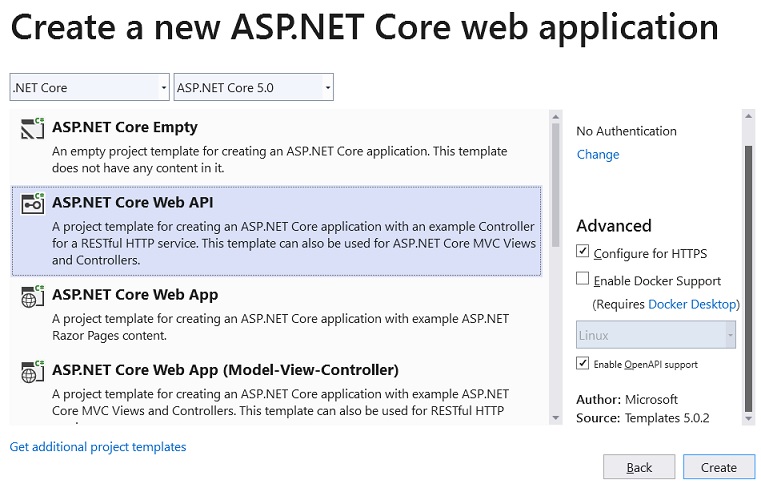Image resolution: width=761 pixels, height=488 pixels.
Task: Click the ASP.NET Core Empty template icon
Action: pos(33,128)
